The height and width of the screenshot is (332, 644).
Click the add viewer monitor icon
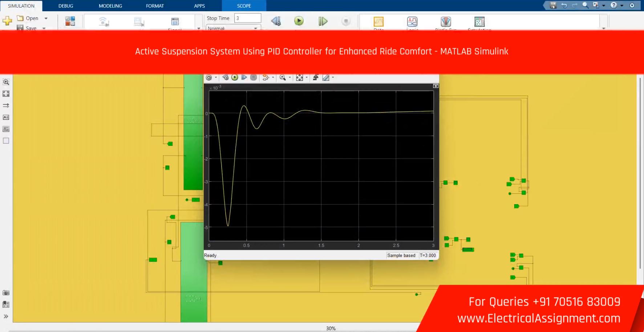coord(139,21)
